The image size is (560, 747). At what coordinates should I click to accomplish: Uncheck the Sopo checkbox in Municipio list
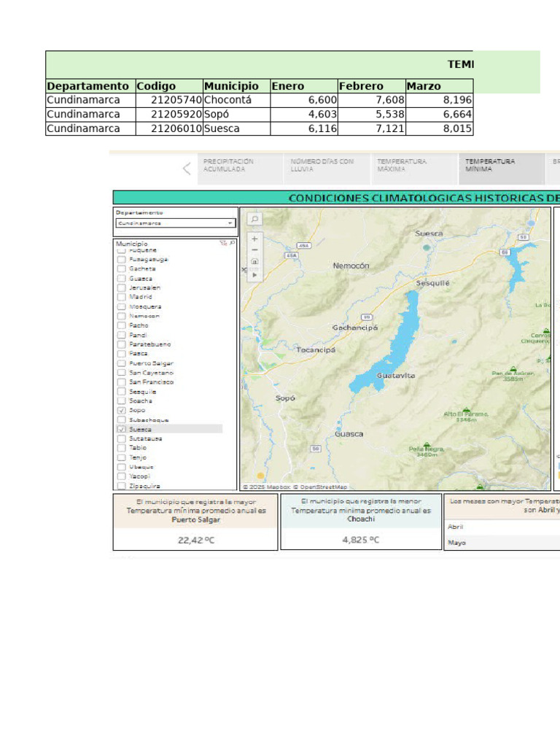pos(122,410)
